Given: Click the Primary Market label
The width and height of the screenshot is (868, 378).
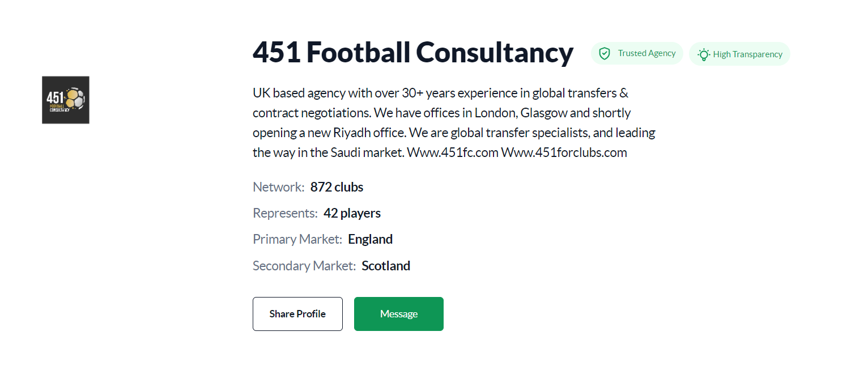Looking at the screenshot, I should coord(297,239).
